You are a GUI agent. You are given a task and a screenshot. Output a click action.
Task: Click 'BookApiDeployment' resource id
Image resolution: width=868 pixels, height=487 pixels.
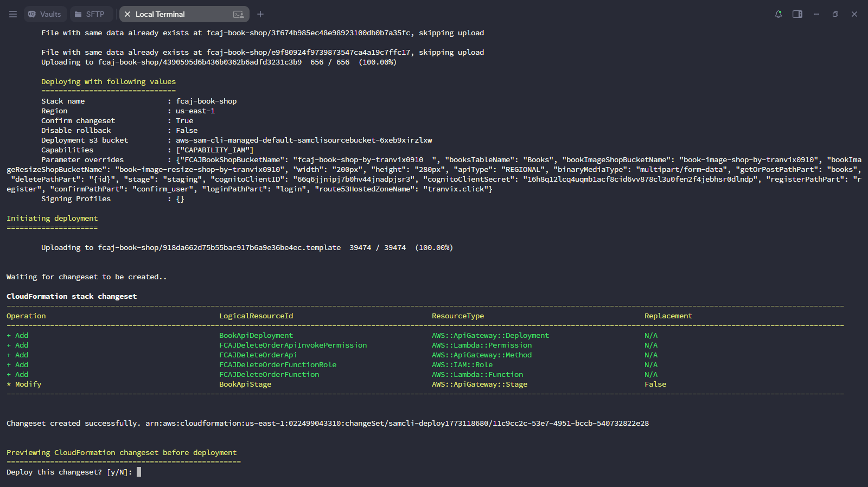256,335
